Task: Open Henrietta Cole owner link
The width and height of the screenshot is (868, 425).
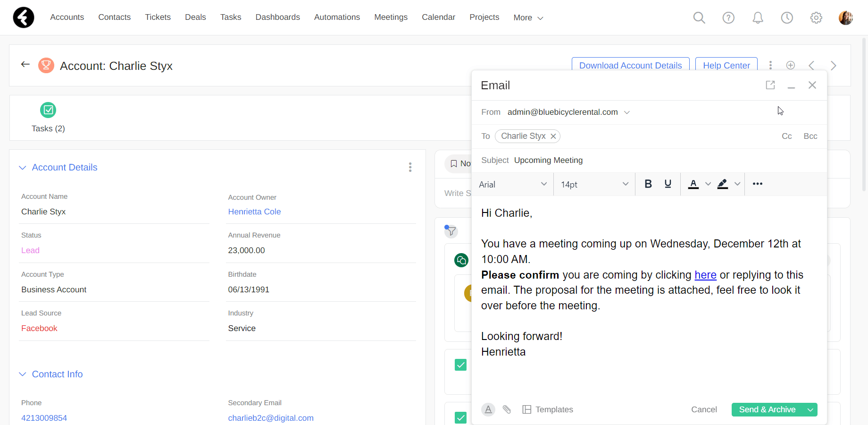Action: [x=254, y=212]
